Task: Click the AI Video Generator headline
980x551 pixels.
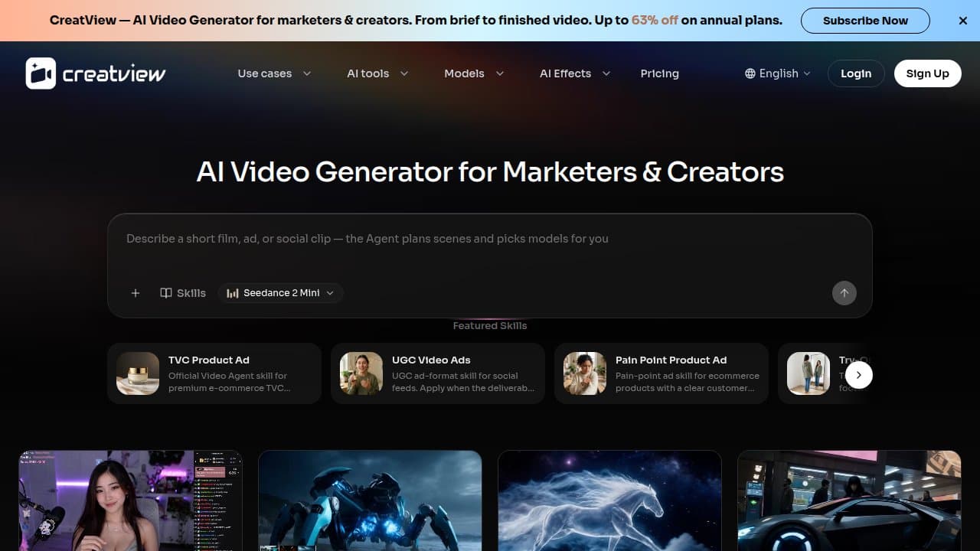Action: [x=490, y=171]
